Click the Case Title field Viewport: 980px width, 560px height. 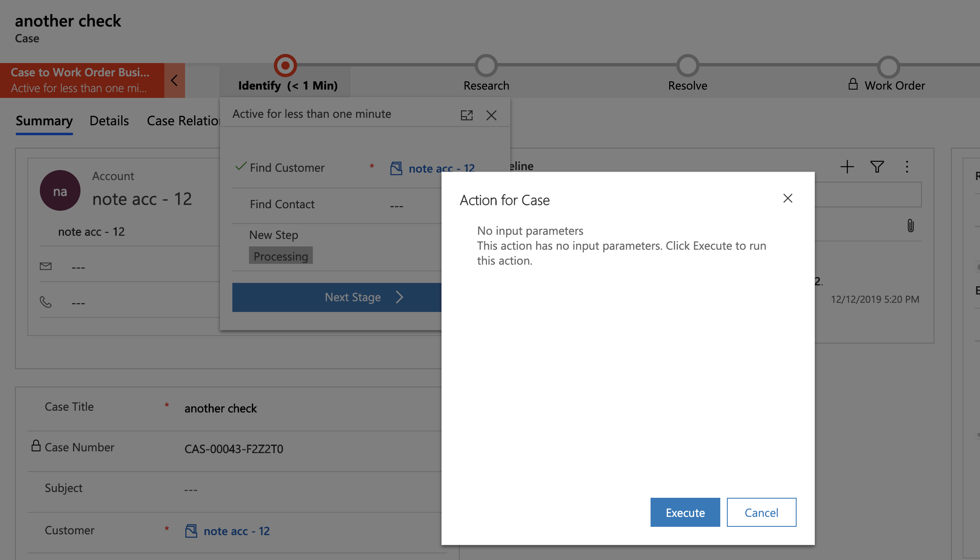point(221,408)
